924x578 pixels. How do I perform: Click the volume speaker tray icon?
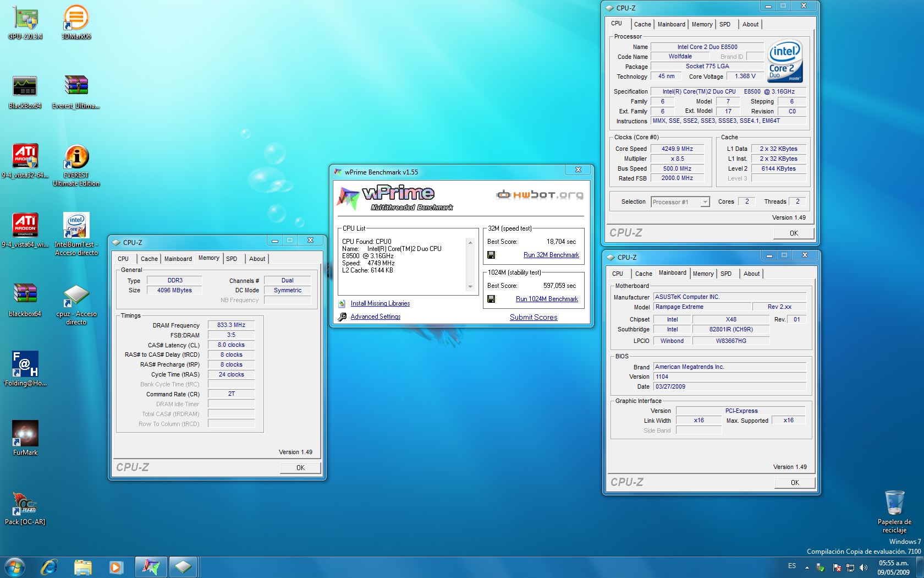[x=864, y=567]
